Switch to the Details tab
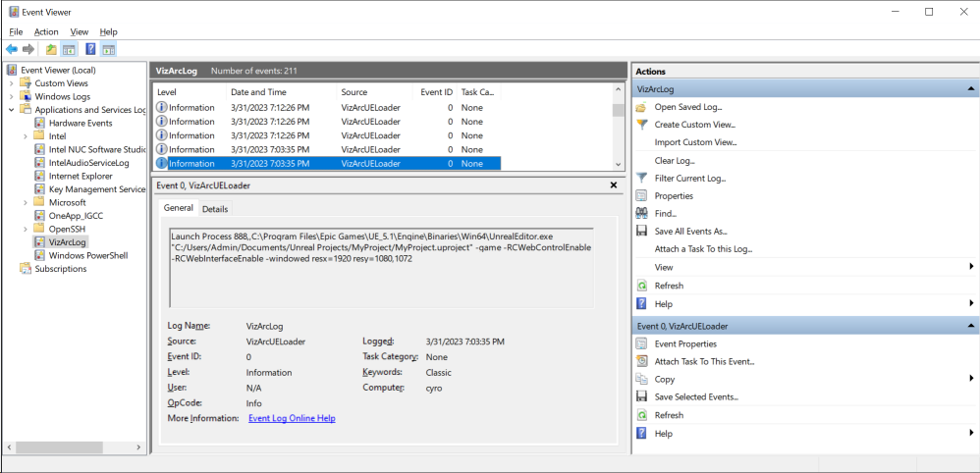The width and height of the screenshot is (980, 473). [215, 209]
